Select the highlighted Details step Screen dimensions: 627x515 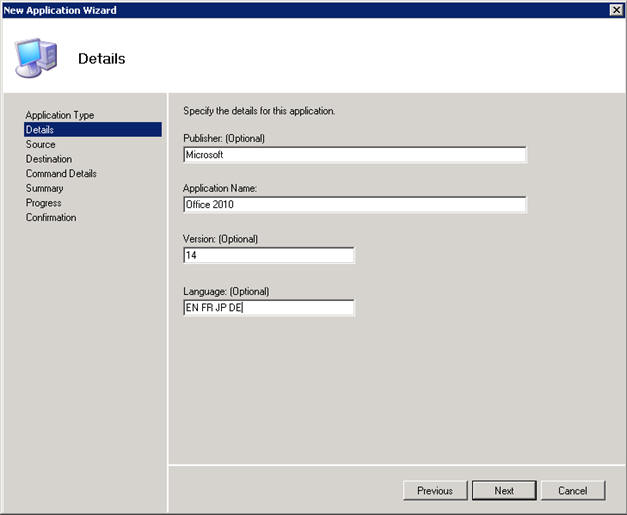click(93, 130)
